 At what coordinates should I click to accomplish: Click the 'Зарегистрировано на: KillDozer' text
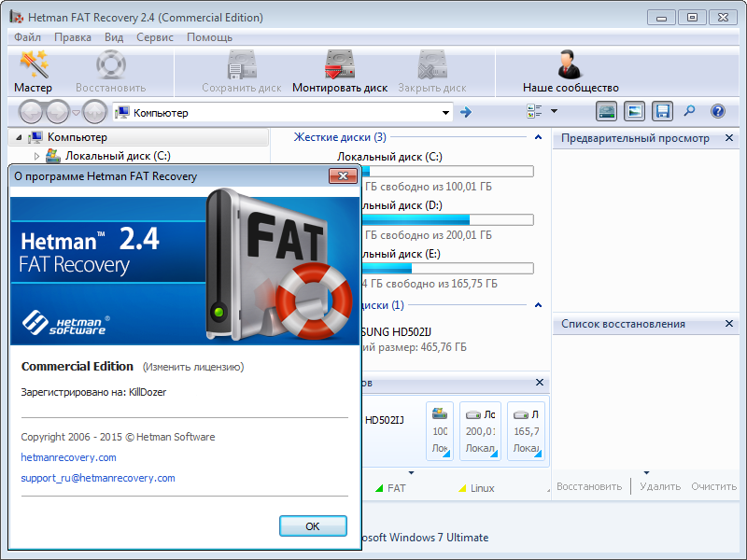point(94,392)
